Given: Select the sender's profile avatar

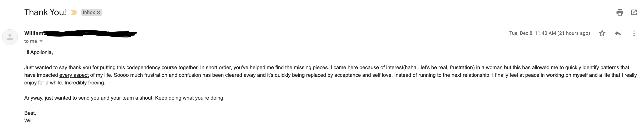Looking at the screenshot, I should (10, 37).
